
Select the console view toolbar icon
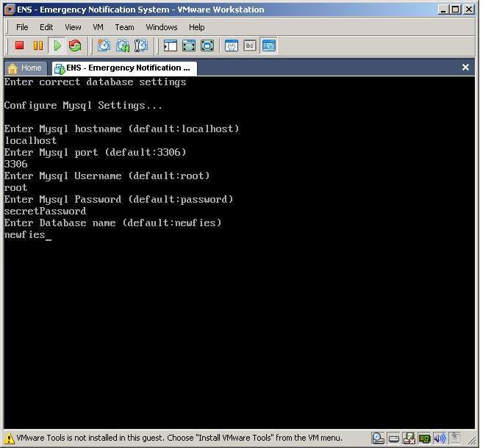269,46
